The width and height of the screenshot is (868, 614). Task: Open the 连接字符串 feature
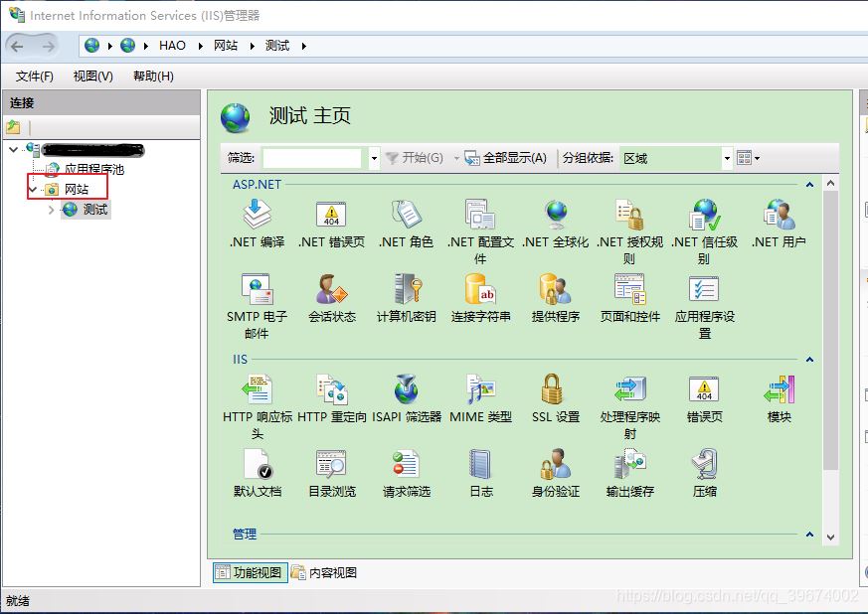[480, 298]
